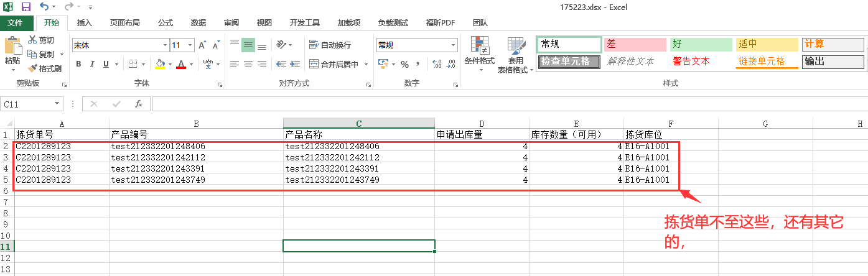Viewport: 868px width, 276px height.
Task: Open the 插入 (Insert) ribbon tab
Action: 84,23
